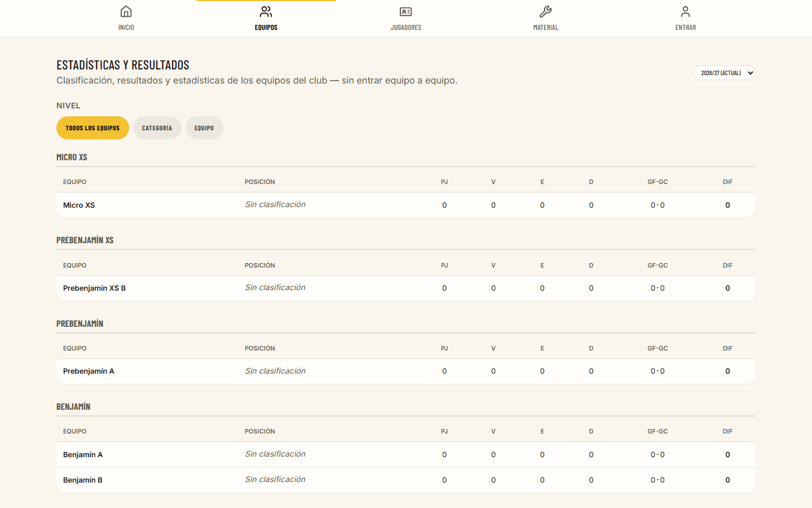Click the Material wrench icon
The width and height of the screenshot is (812, 508).
pyautogui.click(x=546, y=11)
